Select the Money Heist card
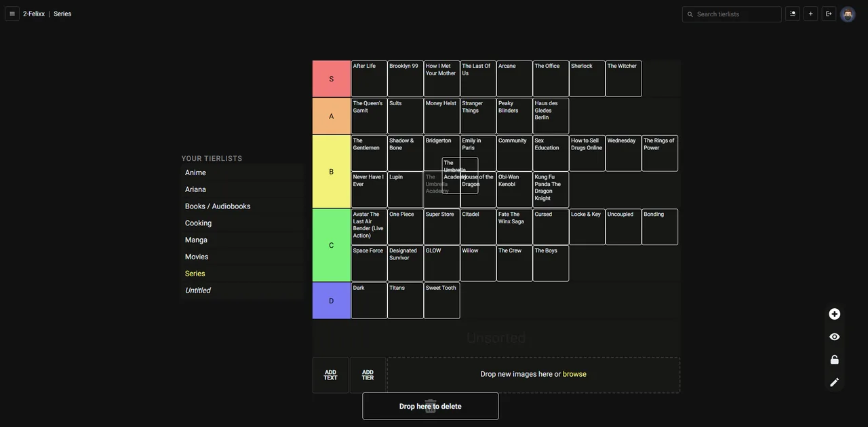Viewport: 868px width, 427px height. (x=442, y=116)
